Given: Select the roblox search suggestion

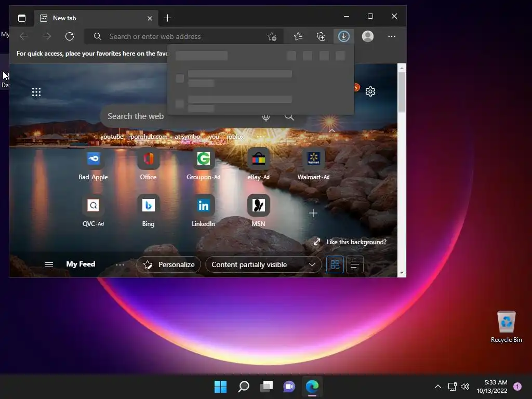Looking at the screenshot, I should (235, 137).
